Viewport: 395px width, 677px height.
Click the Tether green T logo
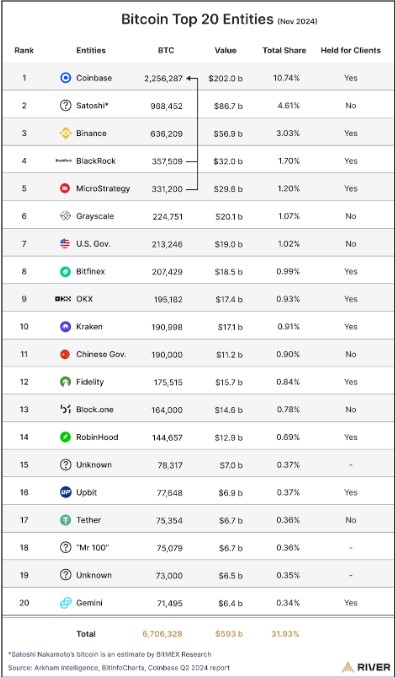65,520
